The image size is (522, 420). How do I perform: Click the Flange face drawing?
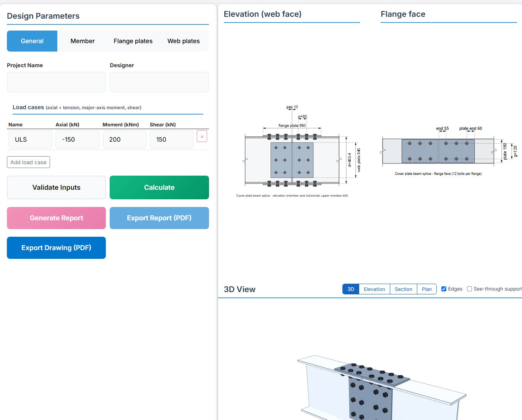pyautogui.click(x=449, y=151)
